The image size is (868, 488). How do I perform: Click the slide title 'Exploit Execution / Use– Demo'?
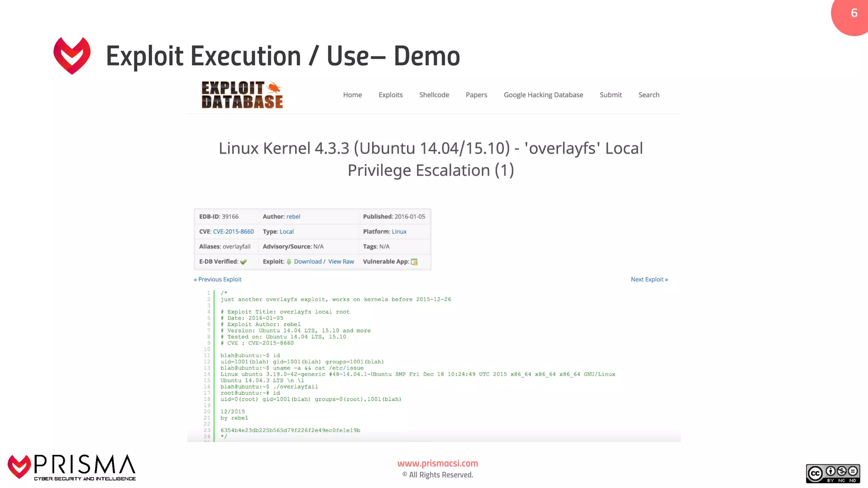(283, 56)
